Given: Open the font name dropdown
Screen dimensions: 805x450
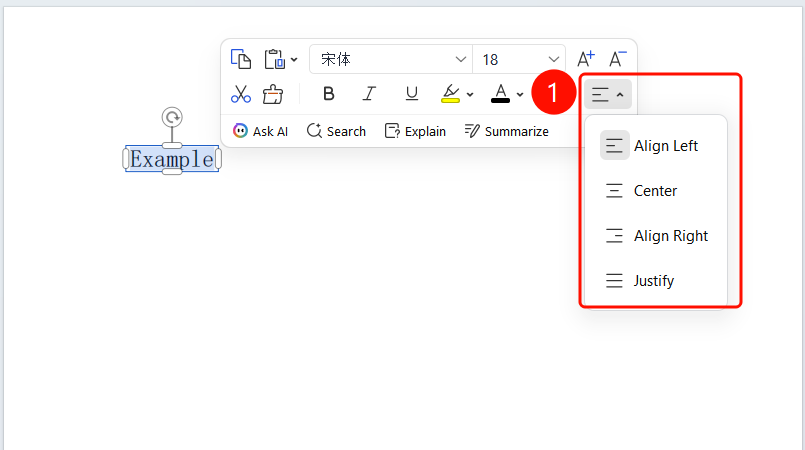Looking at the screenshot, I should [x=391, y=60].
